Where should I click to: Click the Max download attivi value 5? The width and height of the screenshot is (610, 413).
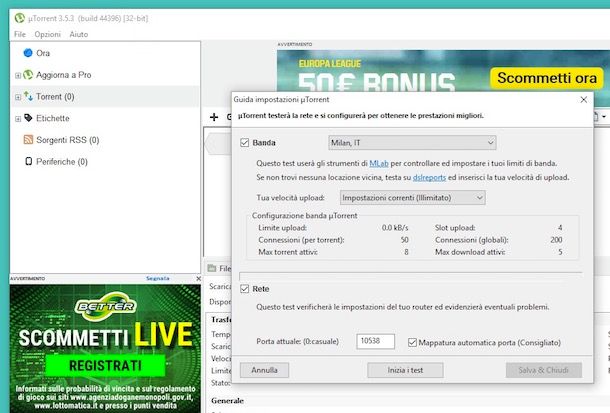coord(560,252)
